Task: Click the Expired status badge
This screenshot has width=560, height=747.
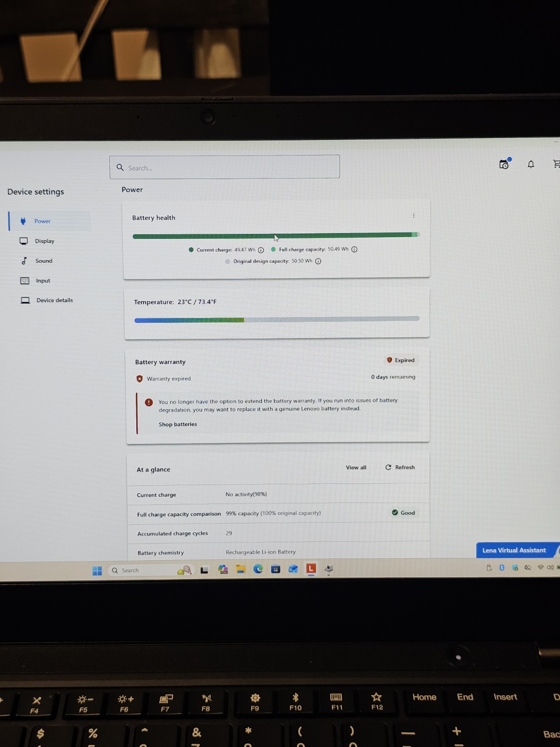Action: click(x=400, y=360)
